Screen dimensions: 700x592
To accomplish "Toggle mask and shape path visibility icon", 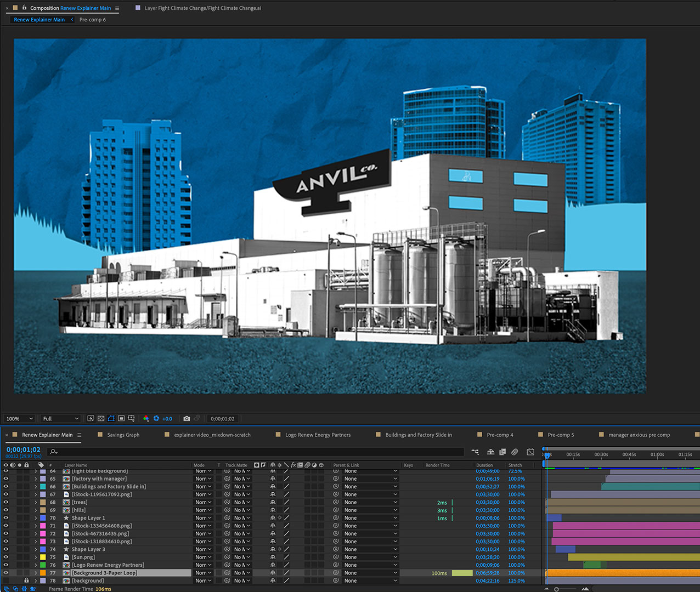I will (111, 419).
